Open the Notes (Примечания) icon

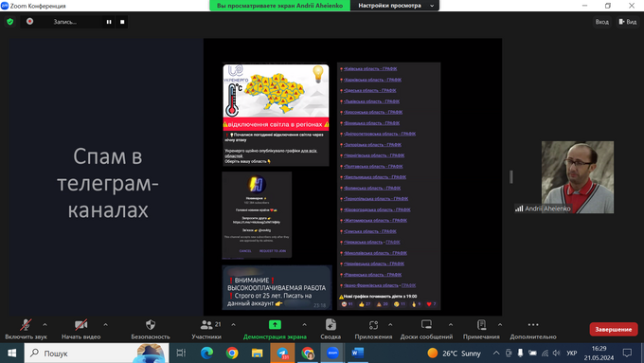click(481, 325)
